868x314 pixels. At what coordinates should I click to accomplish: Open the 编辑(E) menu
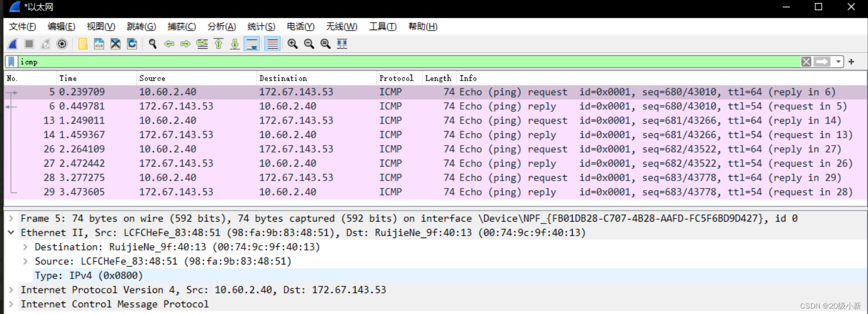click(x=61, y=26)
